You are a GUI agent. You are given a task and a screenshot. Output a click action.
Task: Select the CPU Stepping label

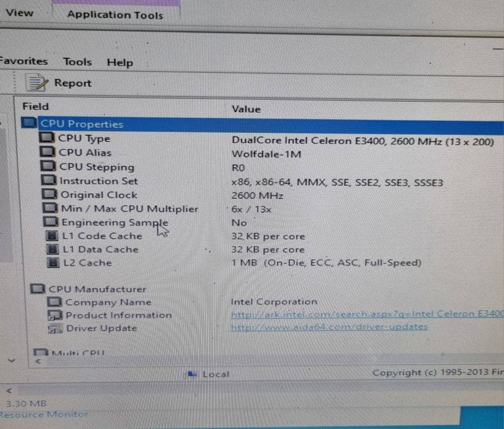tap(97, 167)
